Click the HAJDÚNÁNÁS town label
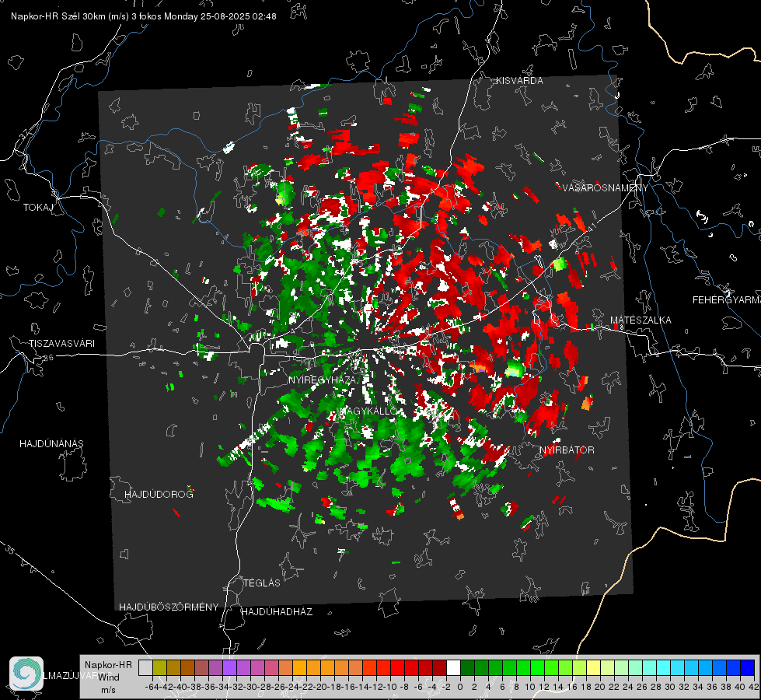The height and width of the screenshot is (700, 761). (x=51, y=443)
